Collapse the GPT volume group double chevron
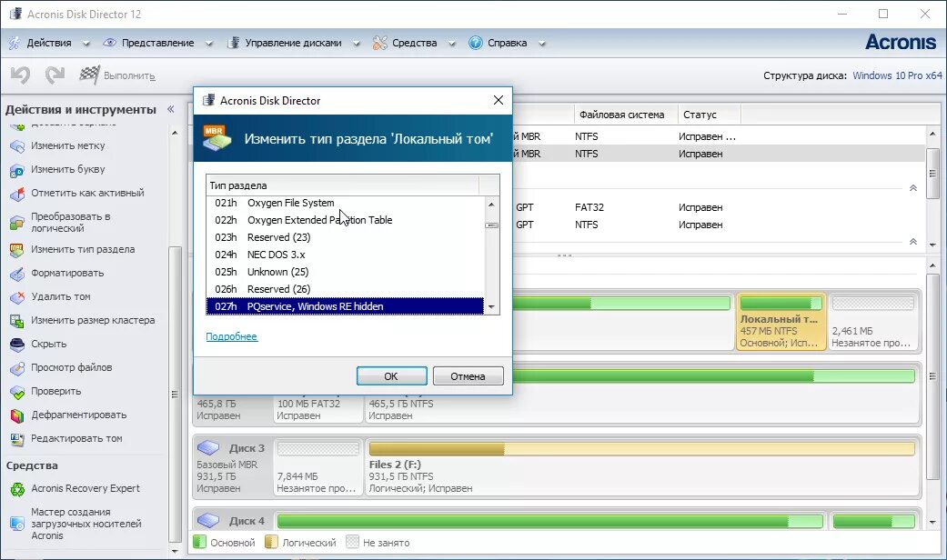 click(913, 242)
